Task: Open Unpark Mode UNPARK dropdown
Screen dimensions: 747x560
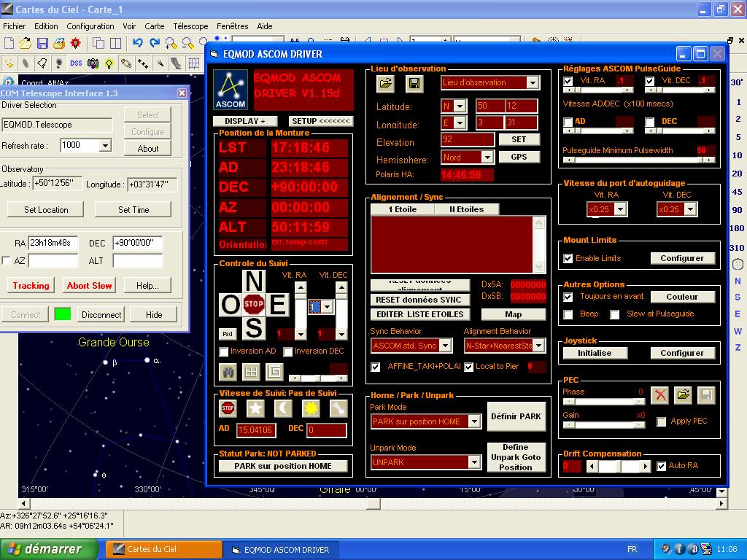Action: (x=474, y=462)
